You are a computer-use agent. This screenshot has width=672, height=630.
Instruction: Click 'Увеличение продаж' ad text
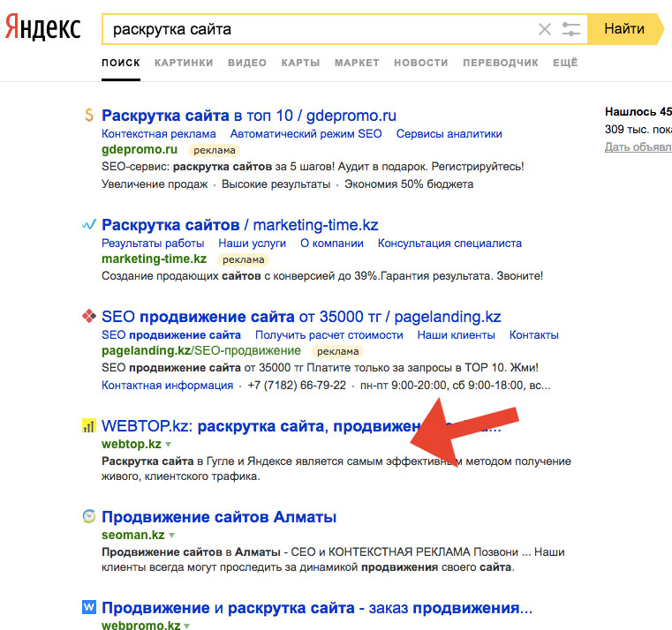[x=155, y=184]
